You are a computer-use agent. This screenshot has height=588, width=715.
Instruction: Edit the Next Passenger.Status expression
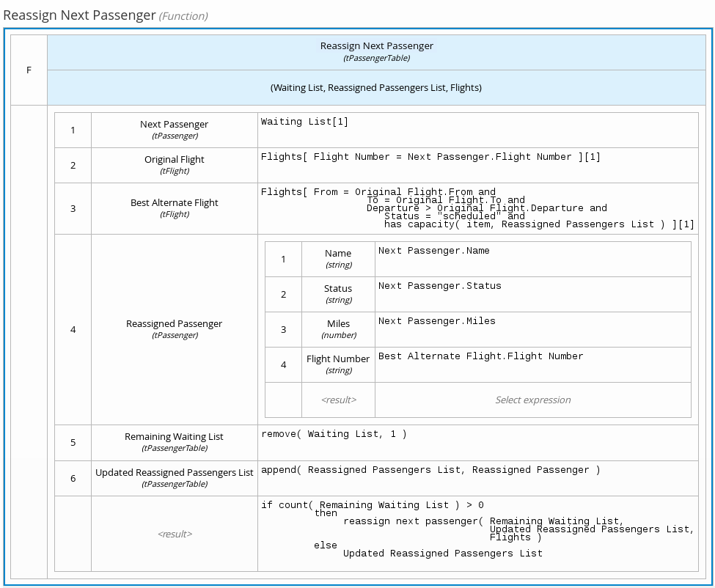pyautogui.click(x=532, y=294)
